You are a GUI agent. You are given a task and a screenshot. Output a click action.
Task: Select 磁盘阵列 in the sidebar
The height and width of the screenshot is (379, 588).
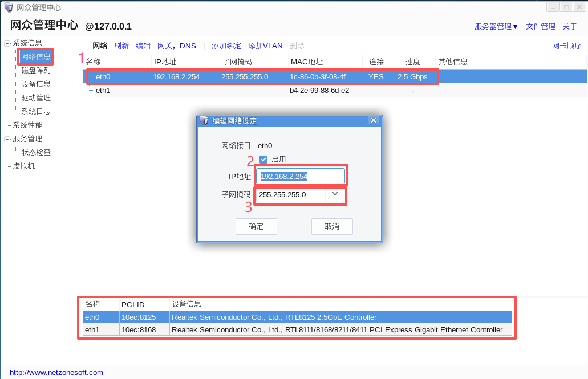pos(35,70)
